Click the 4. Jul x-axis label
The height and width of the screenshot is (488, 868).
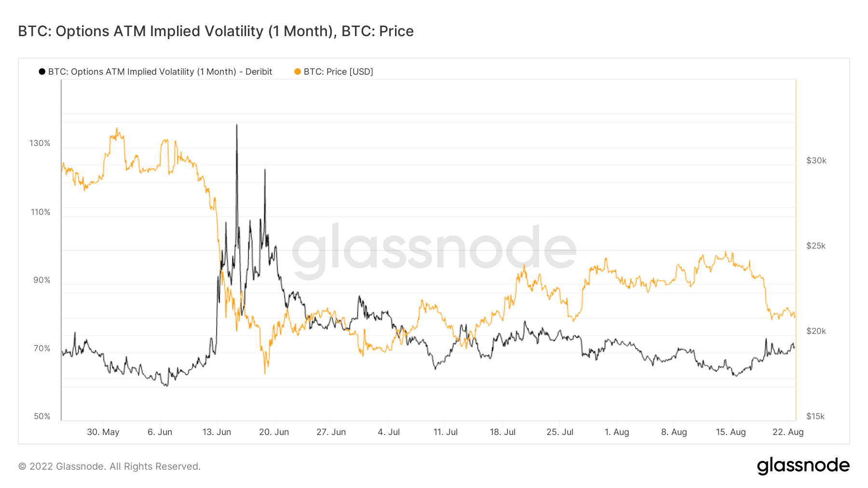[389, 432]
